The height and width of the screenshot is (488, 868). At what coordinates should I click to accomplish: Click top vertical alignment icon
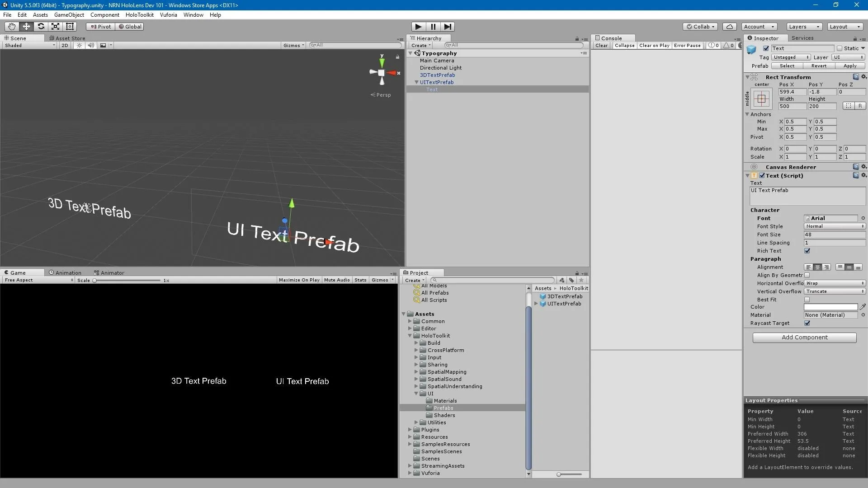click(x=840, y=267)
